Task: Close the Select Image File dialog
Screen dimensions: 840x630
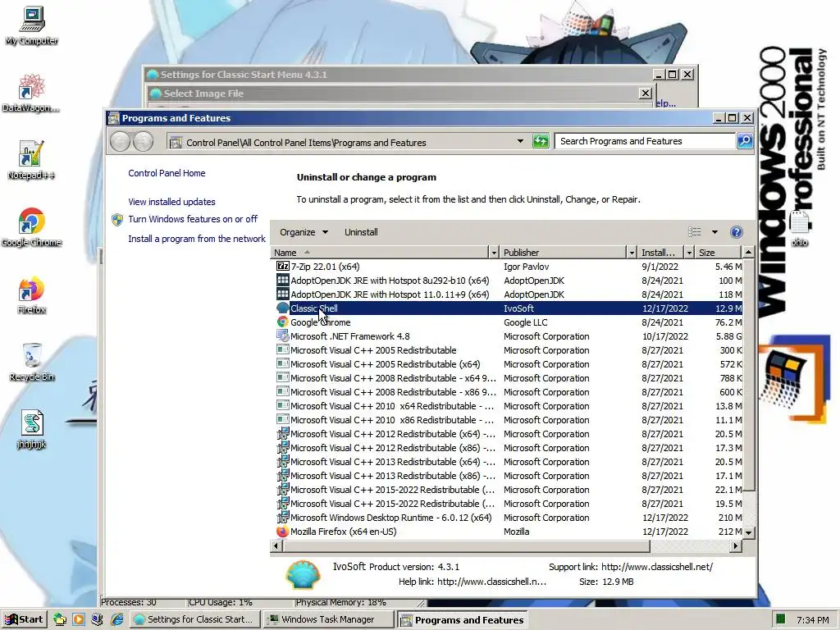Action: point(645,94)
